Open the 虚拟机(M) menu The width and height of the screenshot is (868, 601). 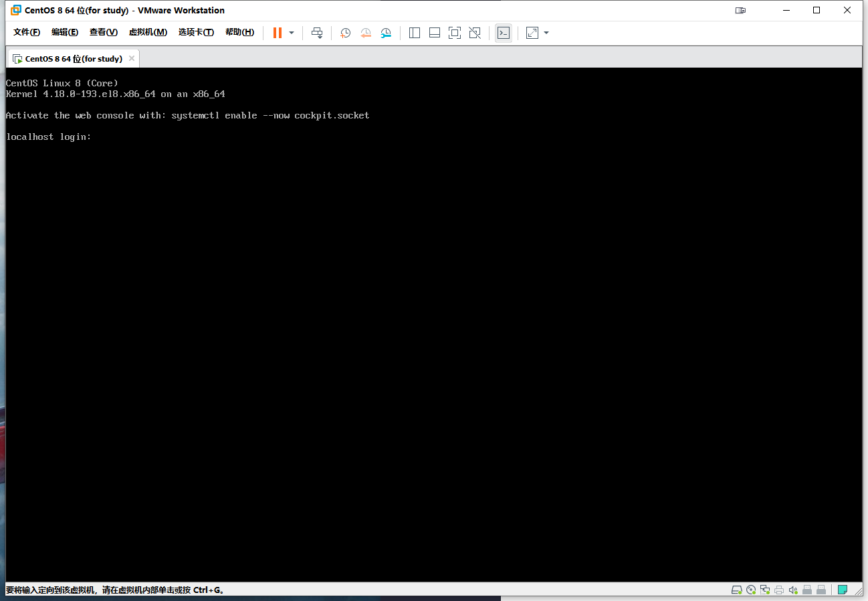148,32
